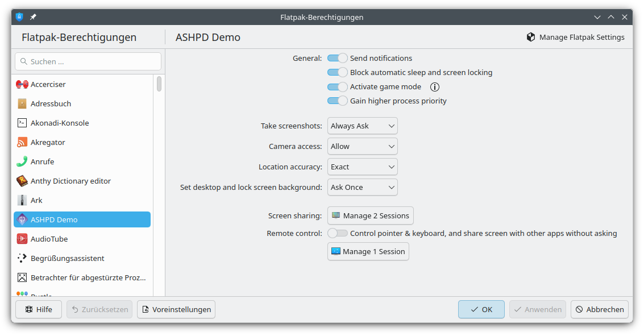Select Akregator in the app list
The width and height of the screenshot is (644, 336).
point(82,142)
